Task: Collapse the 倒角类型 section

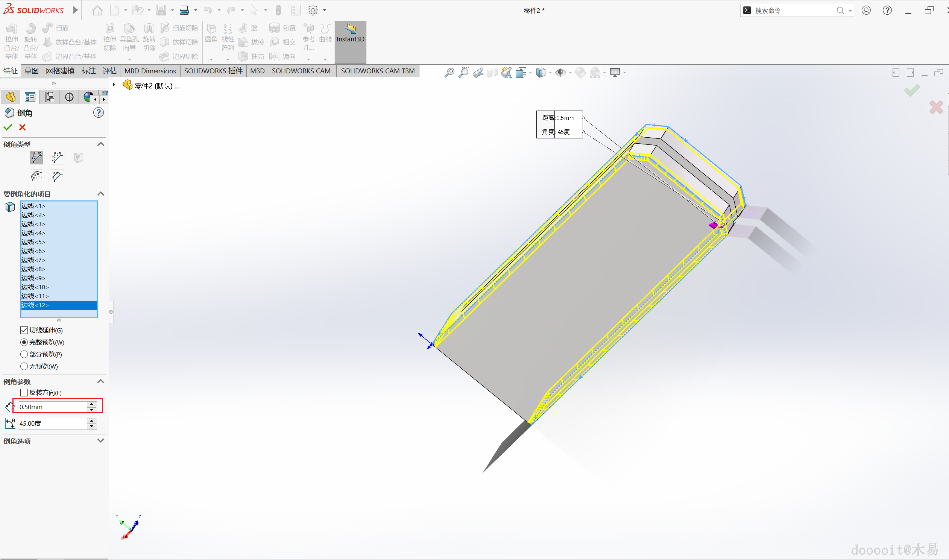Action: (x=100, y=144)
